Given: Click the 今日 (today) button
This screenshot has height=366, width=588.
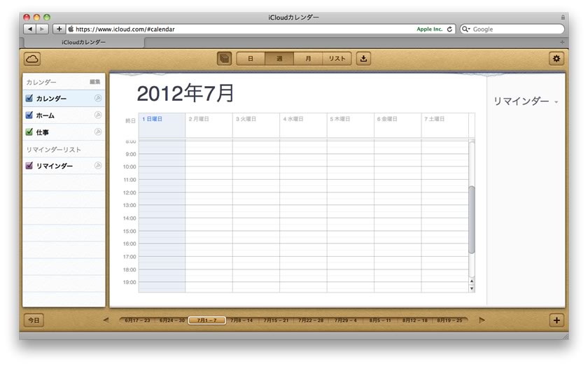Looking at the screenshot, I should coord(34,321).
